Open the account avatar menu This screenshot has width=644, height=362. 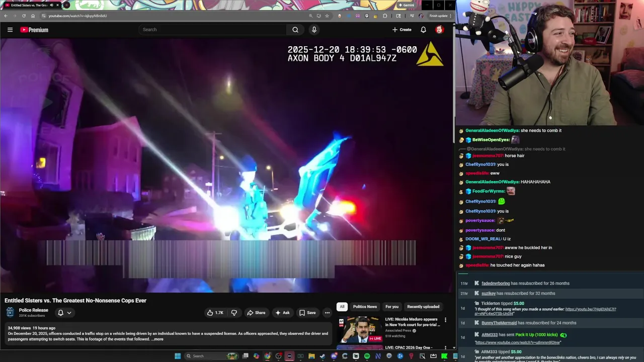pyautogui.click(x=439, y=30)
